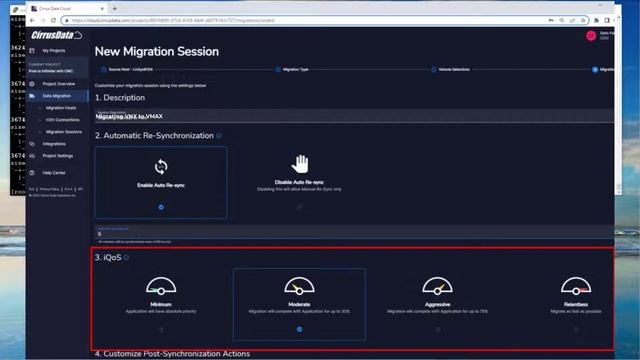Open Migration Hosts sub-item
Viewport: 640px width, 360px height.
(61, 108)
